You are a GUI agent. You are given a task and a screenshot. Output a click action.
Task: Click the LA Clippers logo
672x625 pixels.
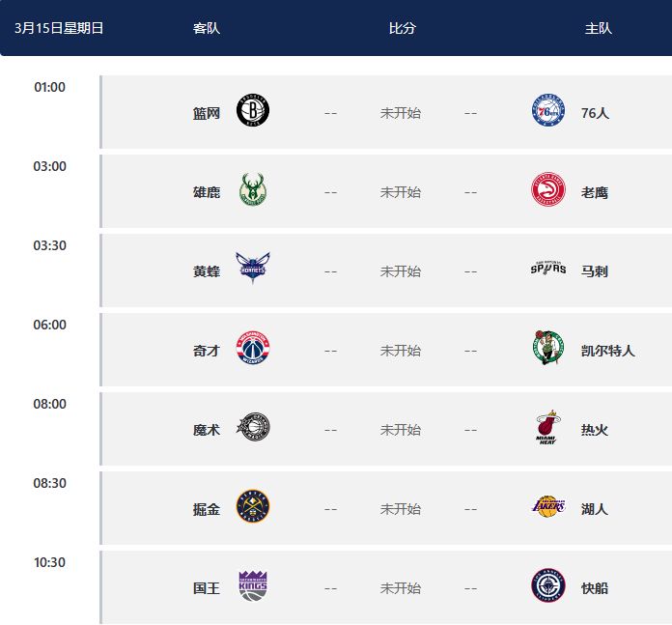pyautogui.click(x=547, y=585)
